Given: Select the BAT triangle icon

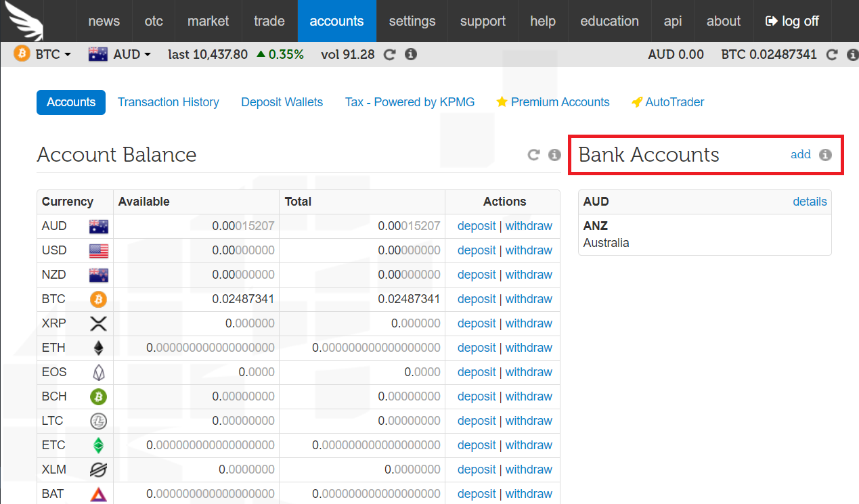Looking at the screenshot, I should pyautogui.click(x=98, y=494).
